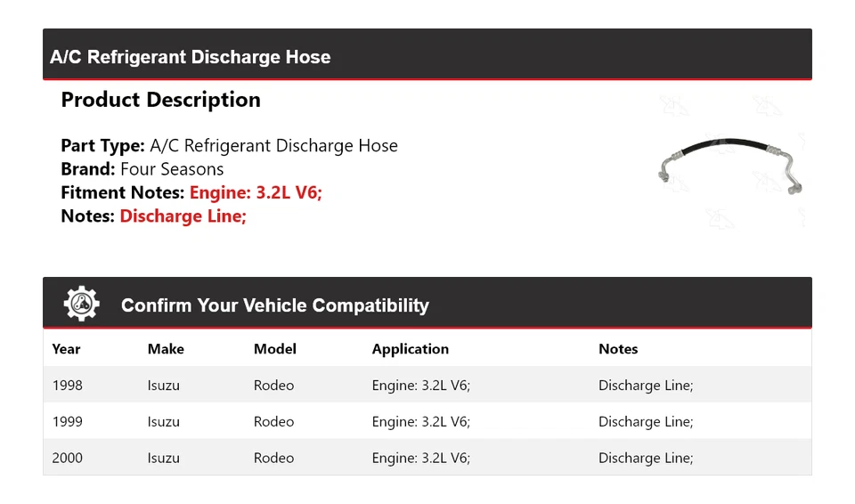Click Rodeo in the 1999 row
This screenshot has height=504, width=855.
pyautogui.click(x=273, y=422)
